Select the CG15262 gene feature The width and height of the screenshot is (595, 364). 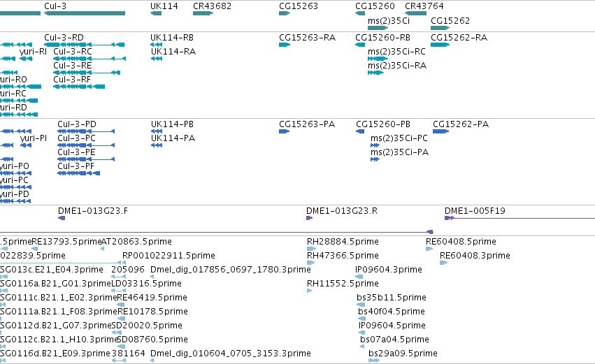tap(440, 28)
